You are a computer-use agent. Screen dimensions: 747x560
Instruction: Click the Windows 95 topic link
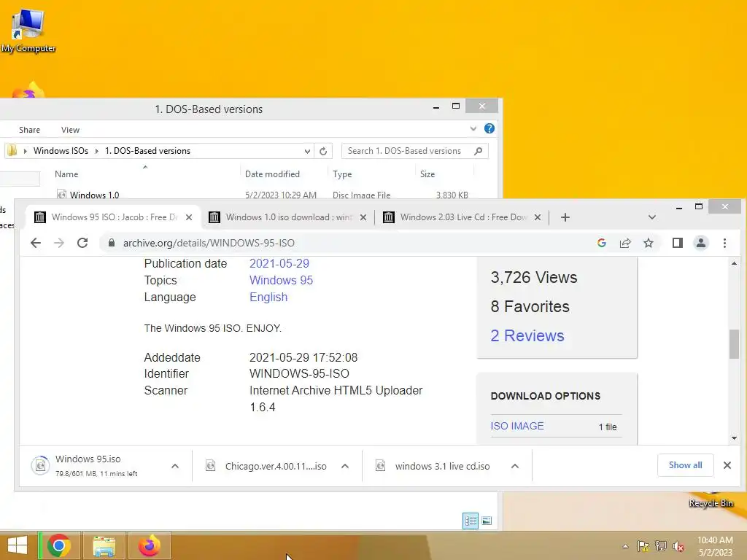click(281, 280)
